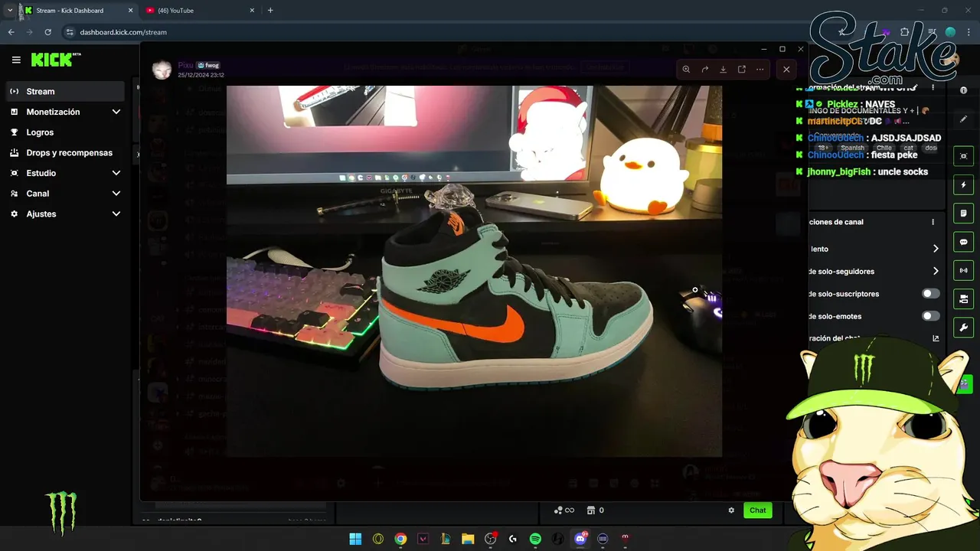Screen dimensions: 980x551
Task: Click the pencil edit icon in right sidebar
Action: (x=964, y=119)
